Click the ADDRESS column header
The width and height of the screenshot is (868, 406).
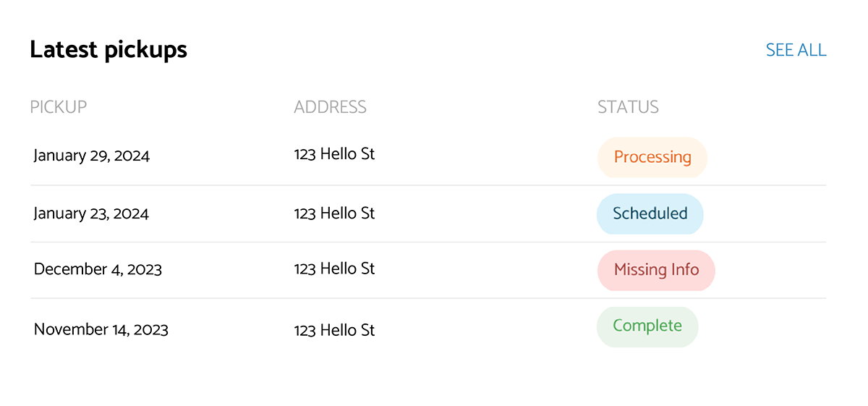tap(330, 107)
